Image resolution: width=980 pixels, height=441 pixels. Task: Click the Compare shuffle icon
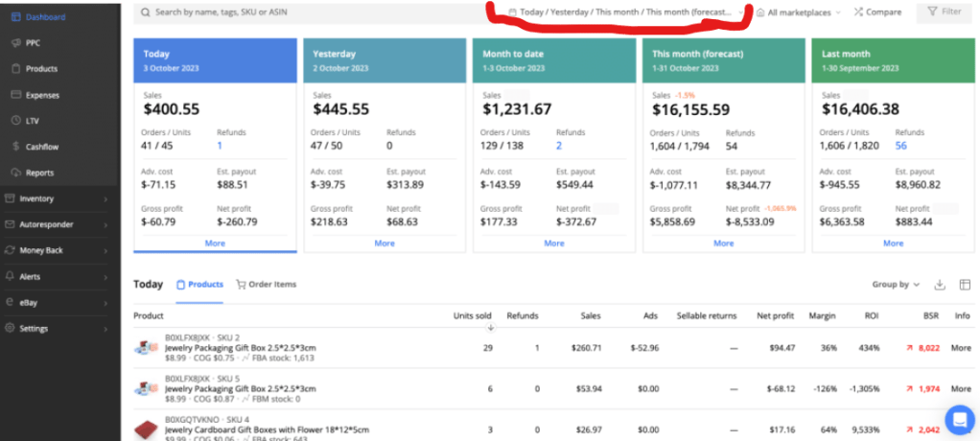(857, 12)
